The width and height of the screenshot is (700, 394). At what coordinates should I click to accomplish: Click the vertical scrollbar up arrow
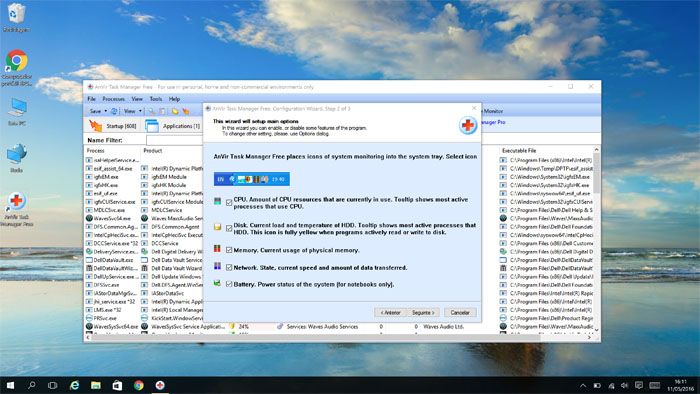[x=596, y=150]
